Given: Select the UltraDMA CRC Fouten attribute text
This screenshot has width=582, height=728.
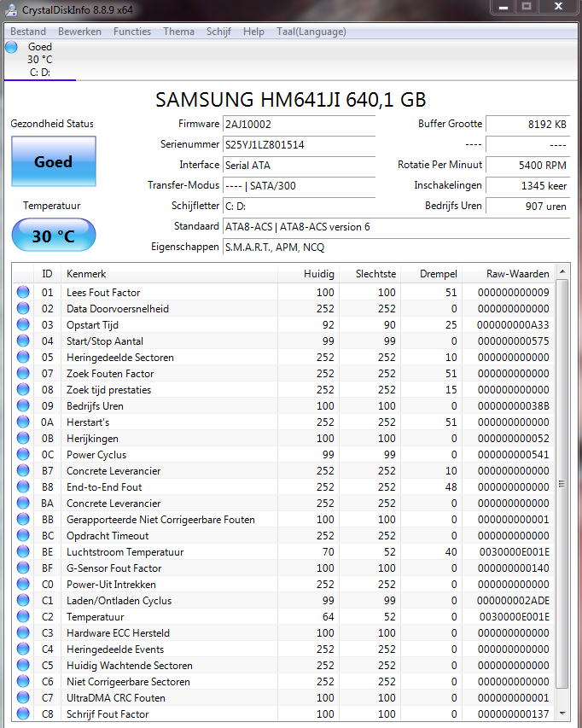Looking at the screenshot, I should [x=115, y=698].
